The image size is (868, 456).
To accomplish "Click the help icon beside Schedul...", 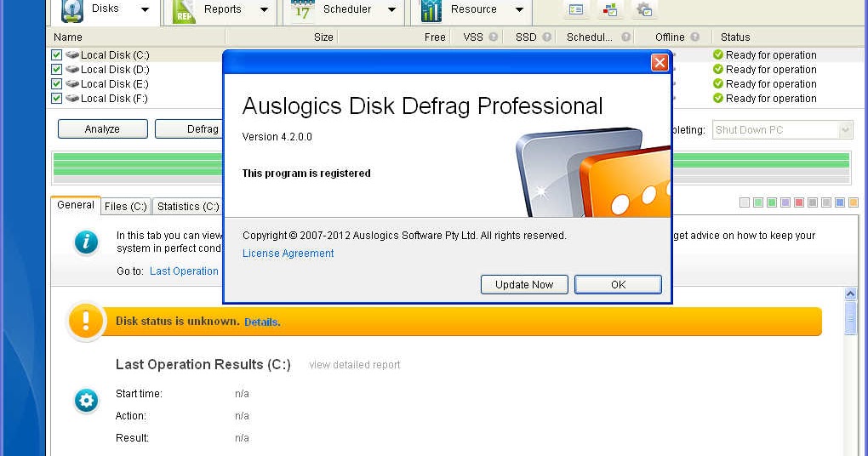I will (625, 37).
